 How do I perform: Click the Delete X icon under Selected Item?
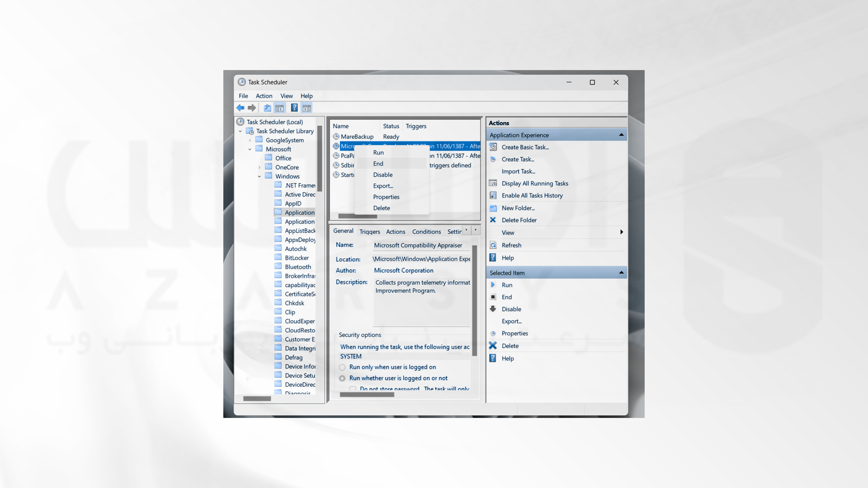pyautogui.click(x=493, y=346)
